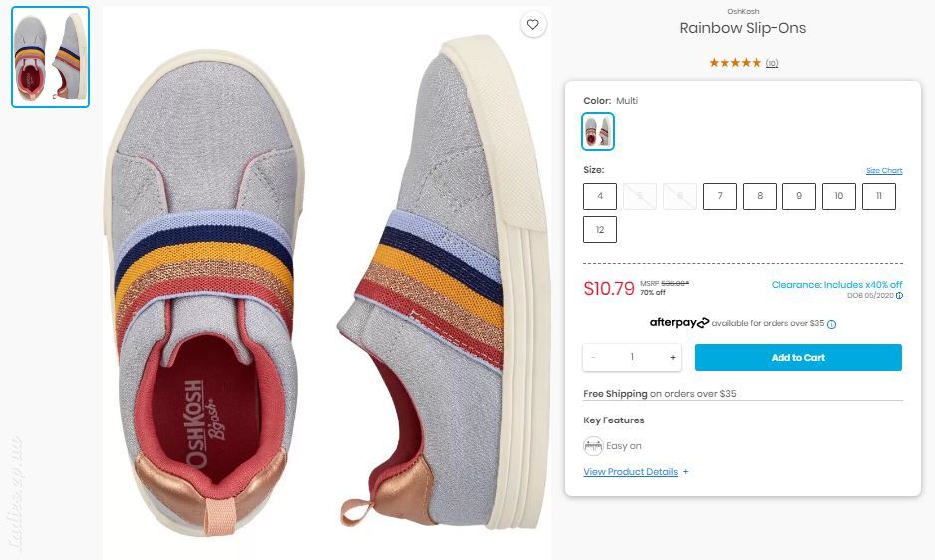Open the 10 reviews link
The width and height of the screenshot is (935, 560).
coord(772,63)
